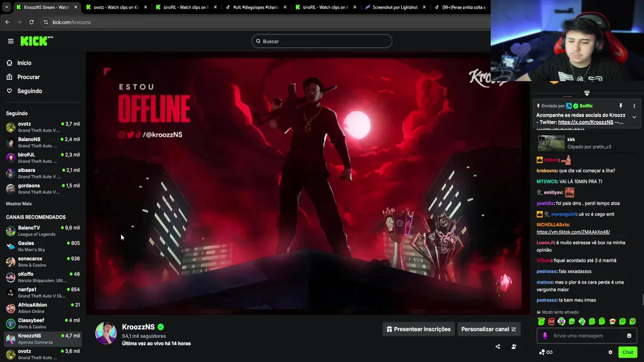644x362 pixels.
Task: Select KroozzNS in recommended channels
Action: click(43, 339)
